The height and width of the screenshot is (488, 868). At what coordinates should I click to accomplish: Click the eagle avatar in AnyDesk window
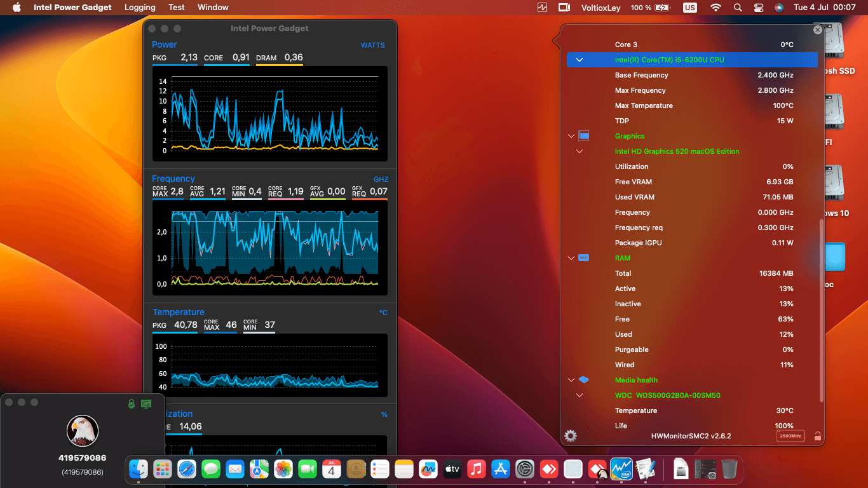click(x=83, y=431)
